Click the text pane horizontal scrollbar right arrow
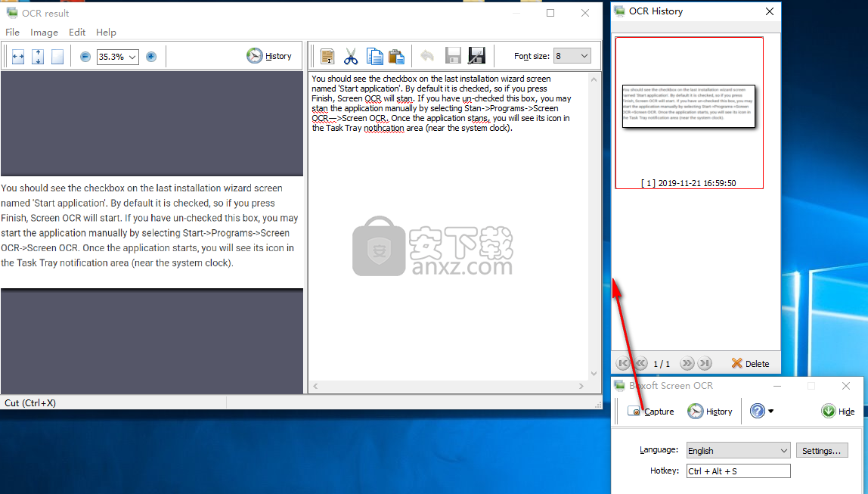This screenshot has width=868, height=494. pos(581,386)
